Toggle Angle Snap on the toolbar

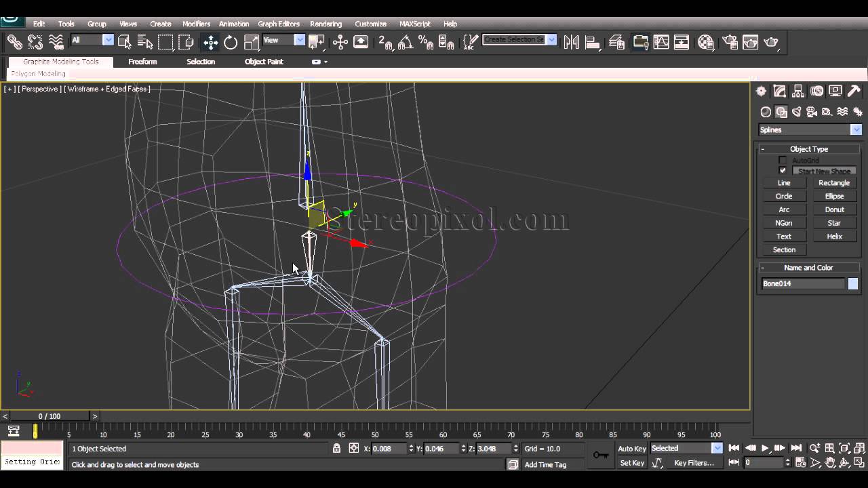406,42
